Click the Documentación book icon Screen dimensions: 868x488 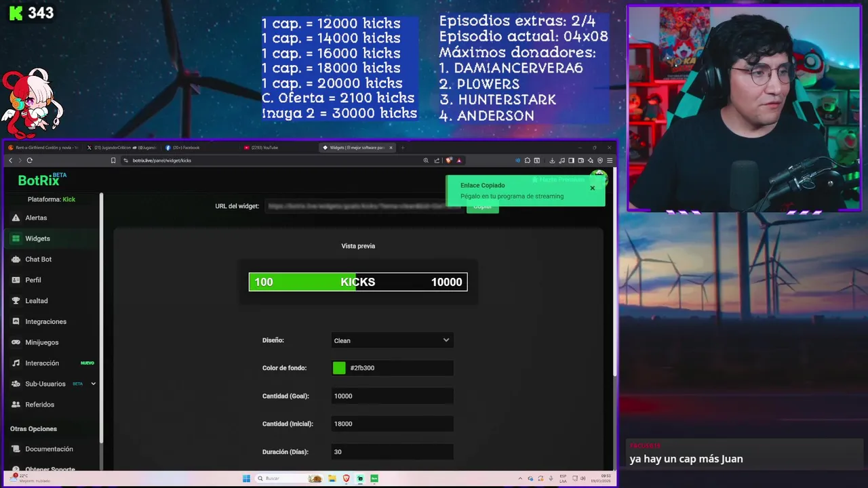(16, 449)
